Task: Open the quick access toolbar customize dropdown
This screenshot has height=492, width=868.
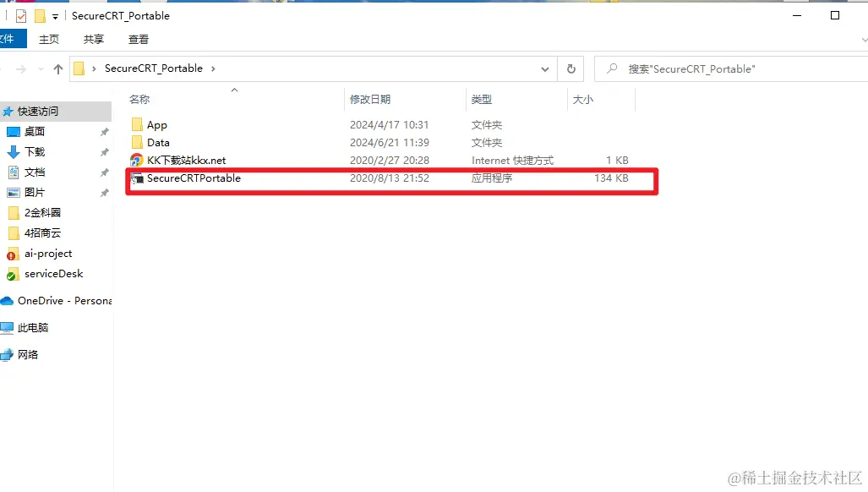Action: (x=55, y=17)
